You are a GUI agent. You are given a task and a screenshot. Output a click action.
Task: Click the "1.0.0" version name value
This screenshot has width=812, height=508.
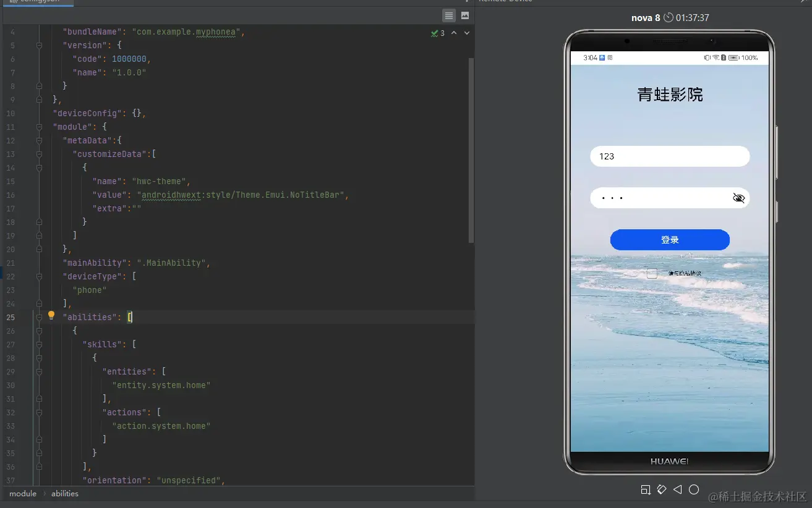[129, 72]
